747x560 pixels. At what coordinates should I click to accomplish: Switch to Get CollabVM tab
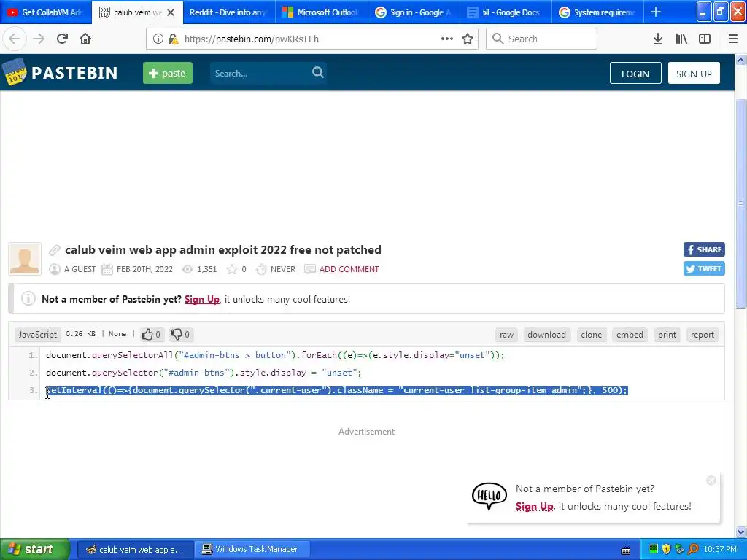pos(46,12)
